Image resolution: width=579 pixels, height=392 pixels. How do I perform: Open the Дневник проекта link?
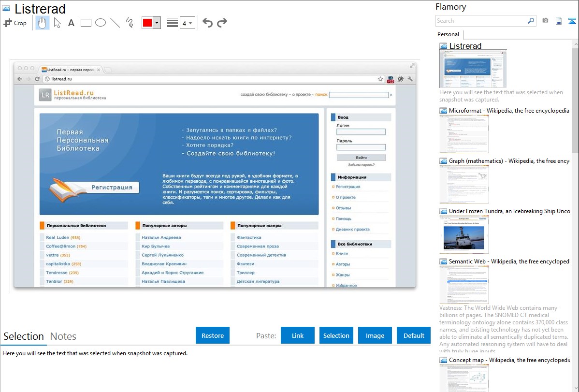353,230
